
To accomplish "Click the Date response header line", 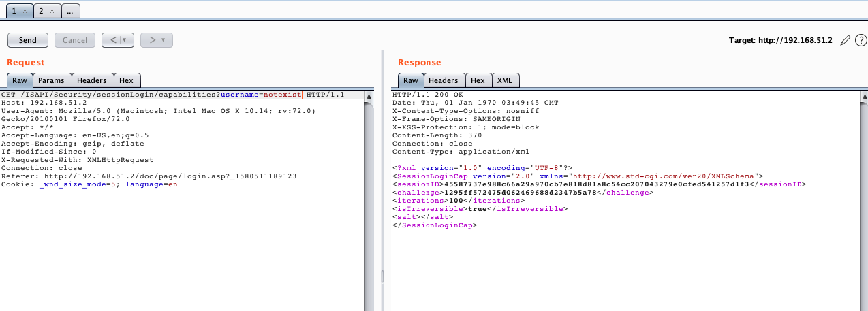I will coord(475,103).
